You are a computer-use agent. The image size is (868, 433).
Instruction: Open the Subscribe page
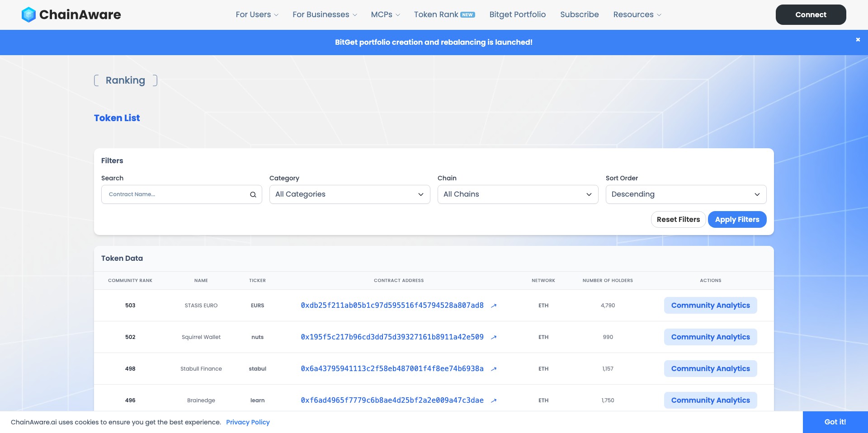(x=580, y=14)
